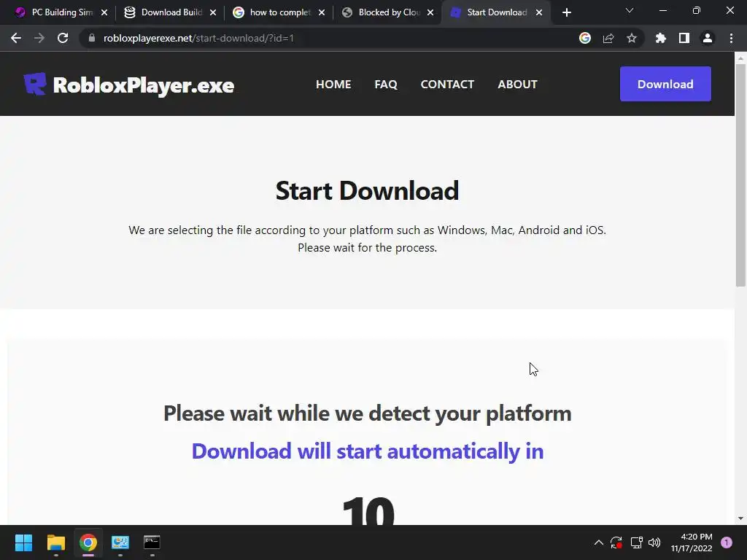Image resolution: width=747 pixels, height=560 pixels.
Task: Open the Extensions puzzle icon
Action: [x=661, y=38]
